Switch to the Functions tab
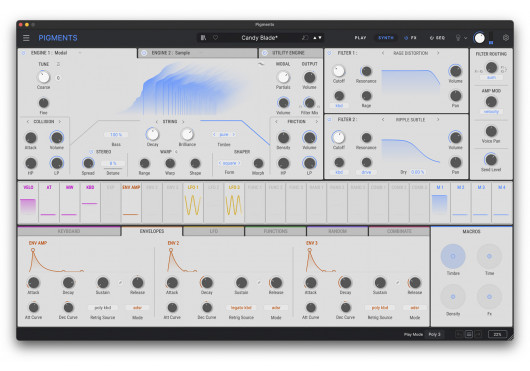 point(275,231)
